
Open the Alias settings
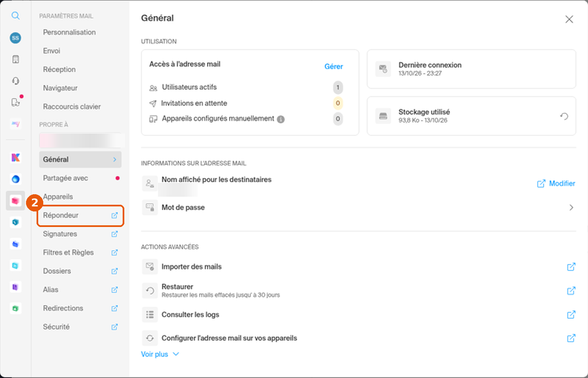coord(80,290)
